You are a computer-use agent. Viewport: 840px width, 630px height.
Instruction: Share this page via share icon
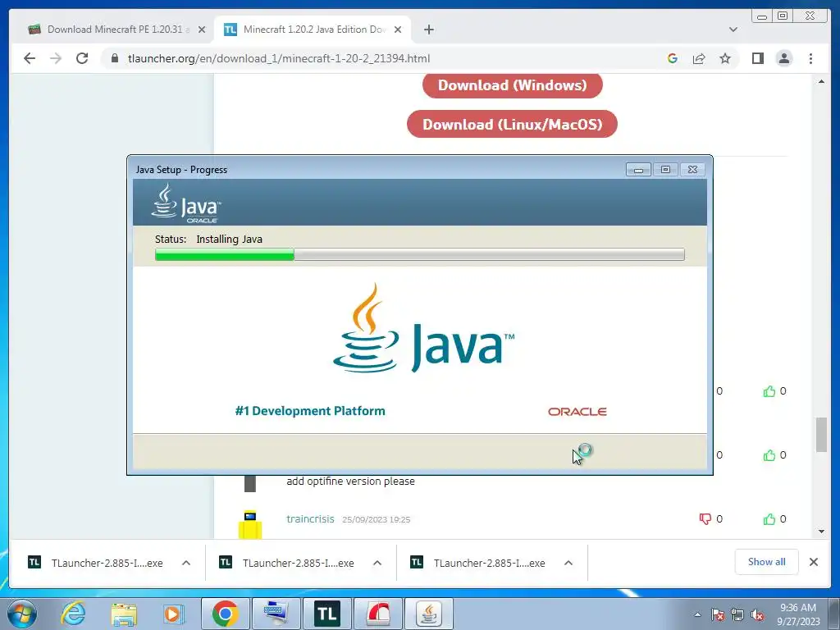tap(699, 58)
